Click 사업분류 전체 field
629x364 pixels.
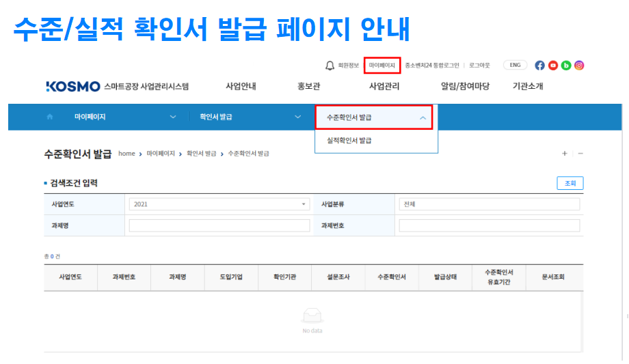point(489,204)
